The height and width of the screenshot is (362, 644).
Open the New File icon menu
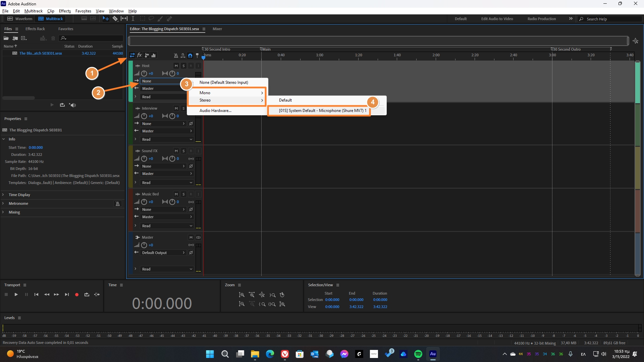pos(24,38)
